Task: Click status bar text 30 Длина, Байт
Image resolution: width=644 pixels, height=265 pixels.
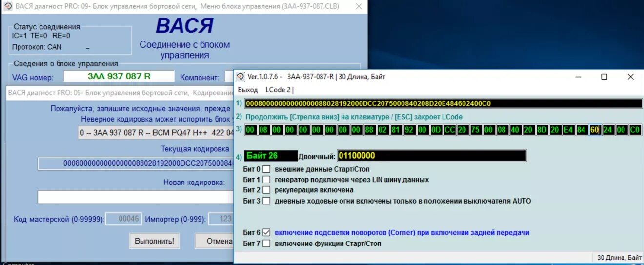Action: pos(620,257)
